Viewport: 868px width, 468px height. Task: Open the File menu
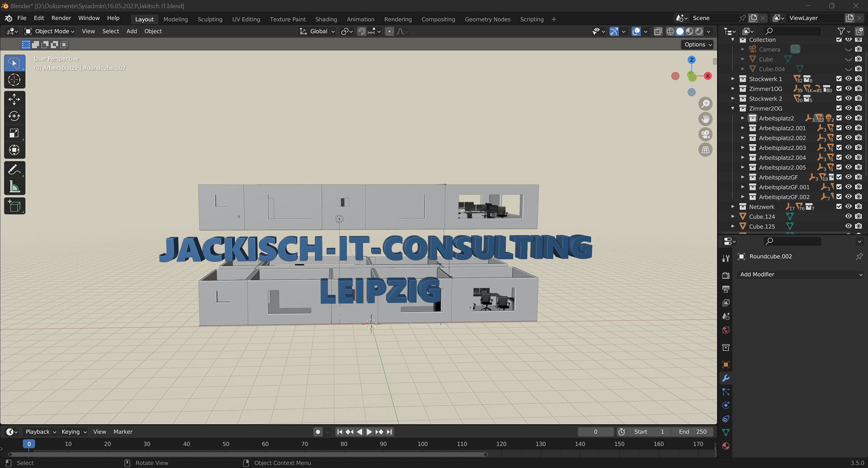[22, 18]
